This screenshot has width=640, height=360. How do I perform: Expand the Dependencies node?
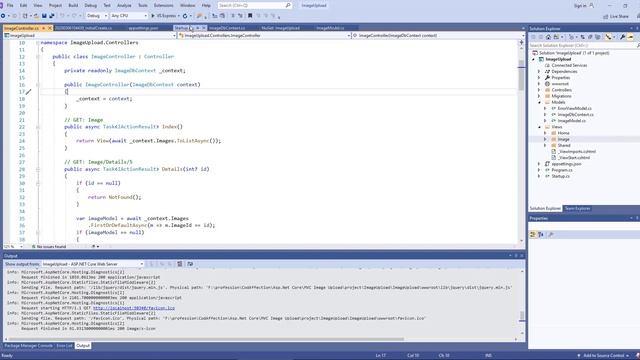click(x=539, y=71)
